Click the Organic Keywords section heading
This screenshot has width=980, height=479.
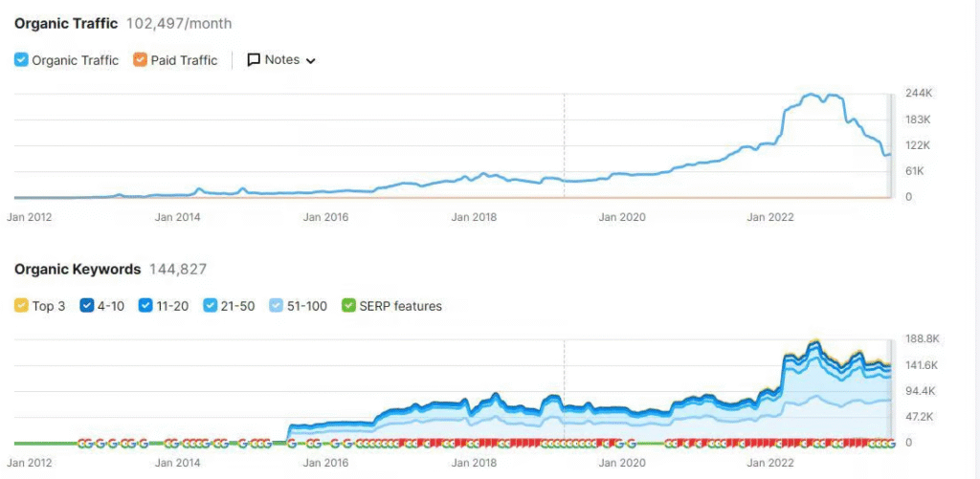pos(78,270)
